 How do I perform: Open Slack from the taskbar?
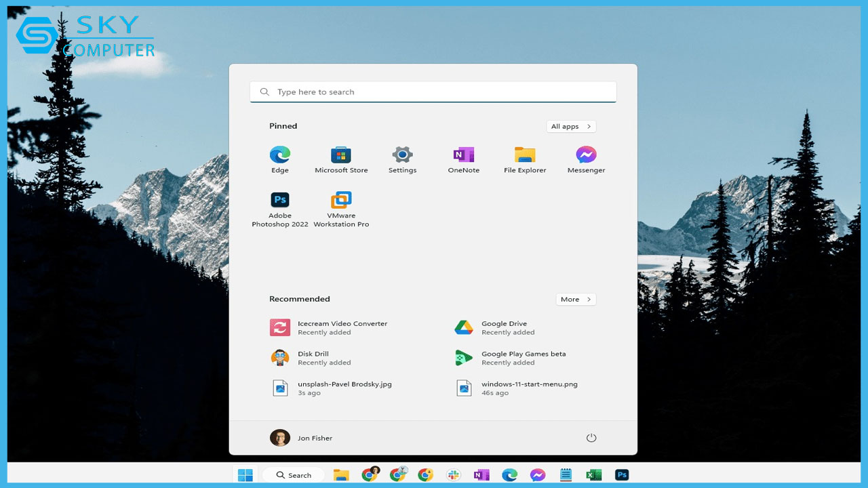453,474
